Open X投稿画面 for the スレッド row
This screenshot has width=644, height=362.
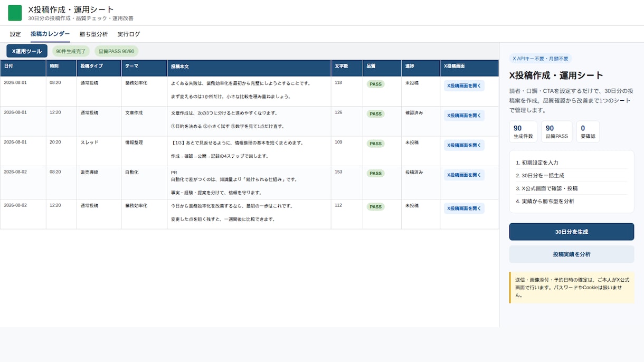click(x=464, y=145)
